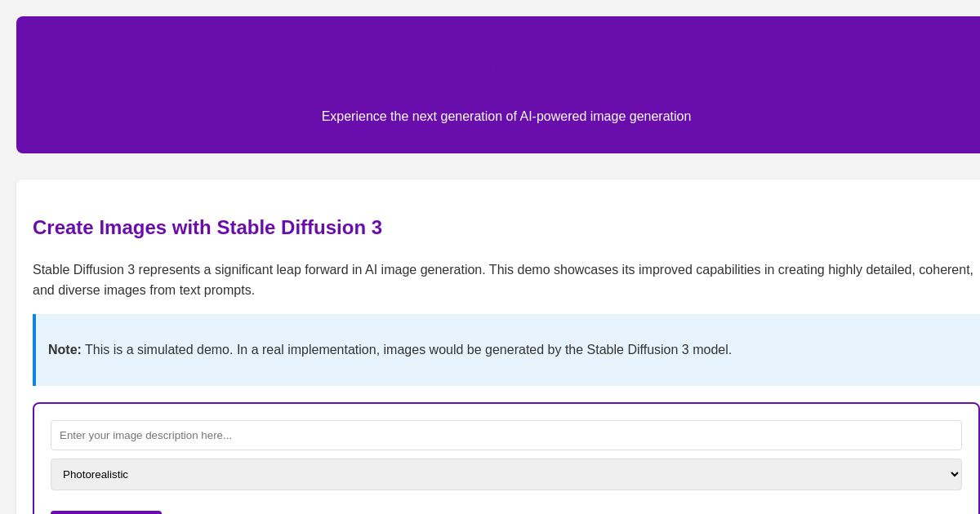Click the "Create Images with Stable Diffusion 3" heading
980x514 pixels.
coord(207,228)
